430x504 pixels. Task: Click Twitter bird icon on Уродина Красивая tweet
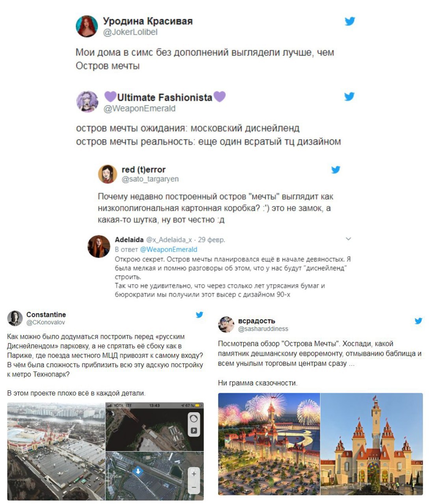350,21
